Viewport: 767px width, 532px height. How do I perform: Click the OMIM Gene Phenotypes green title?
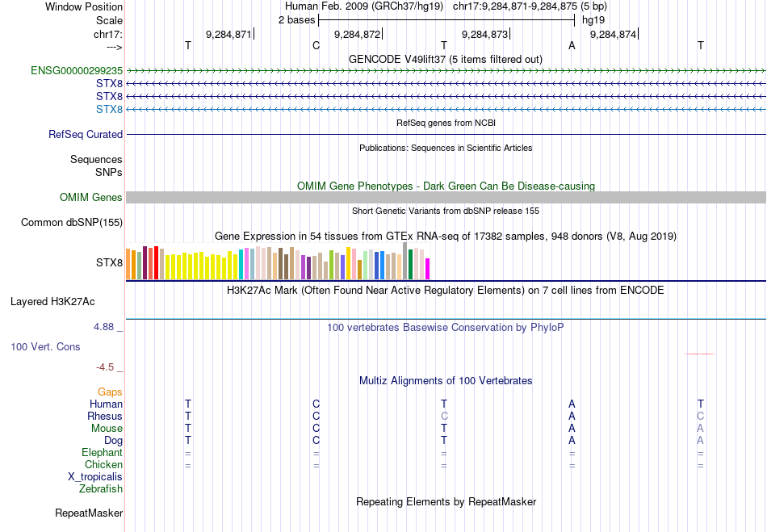(x=446, y=186)
